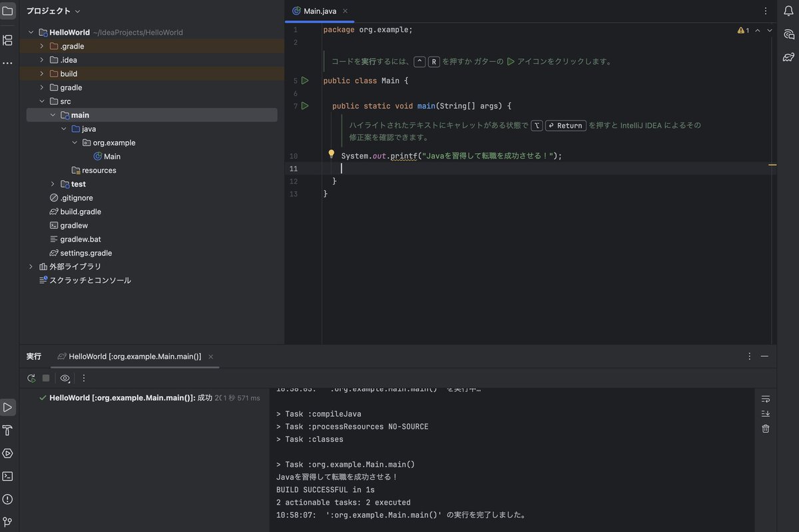Expand 外部ライブラリ node
The image size is (799, 532).
tap(31, 266)
